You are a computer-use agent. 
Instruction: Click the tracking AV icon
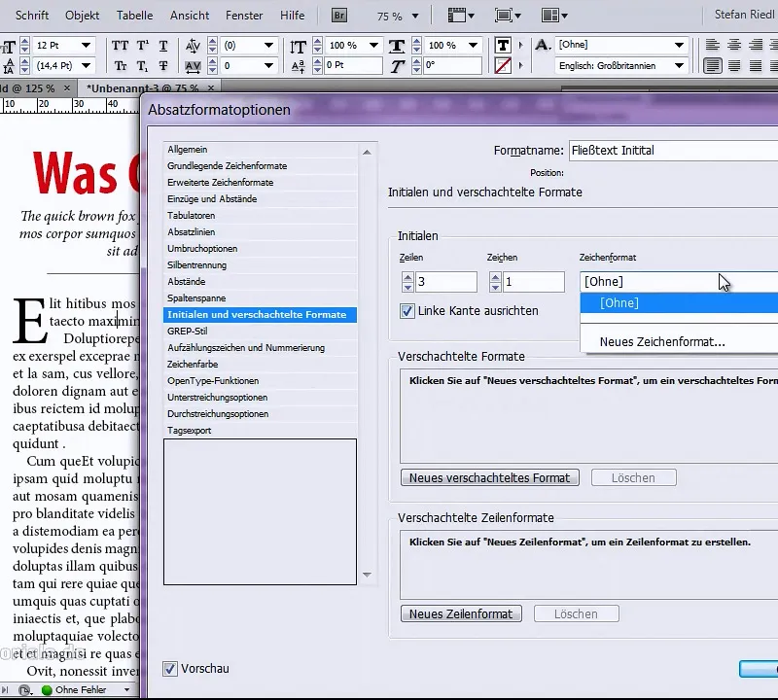(x=193, y=65)
